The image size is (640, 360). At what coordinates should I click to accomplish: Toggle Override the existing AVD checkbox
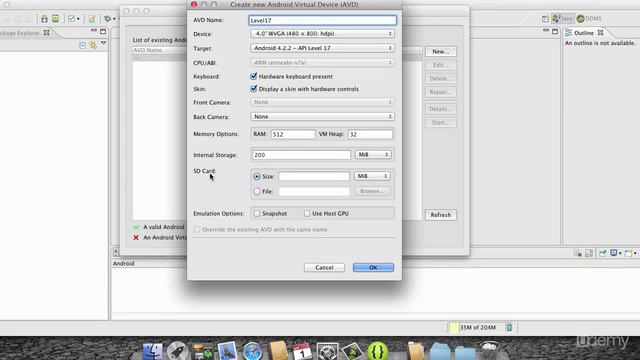pos(197,229)
